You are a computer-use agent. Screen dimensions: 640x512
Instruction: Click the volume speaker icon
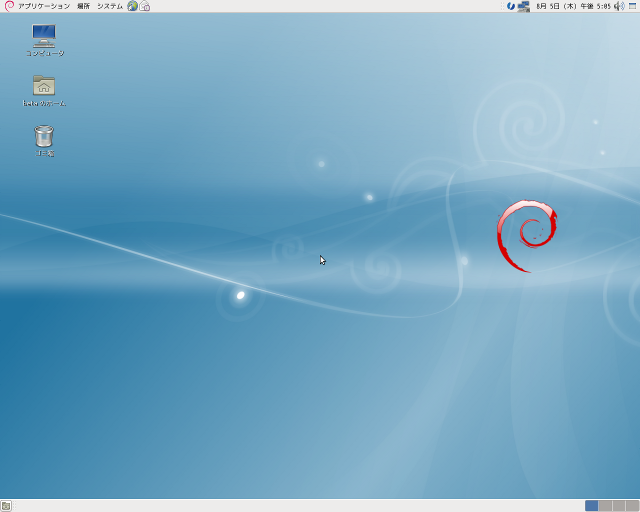(x=619, y=6)
